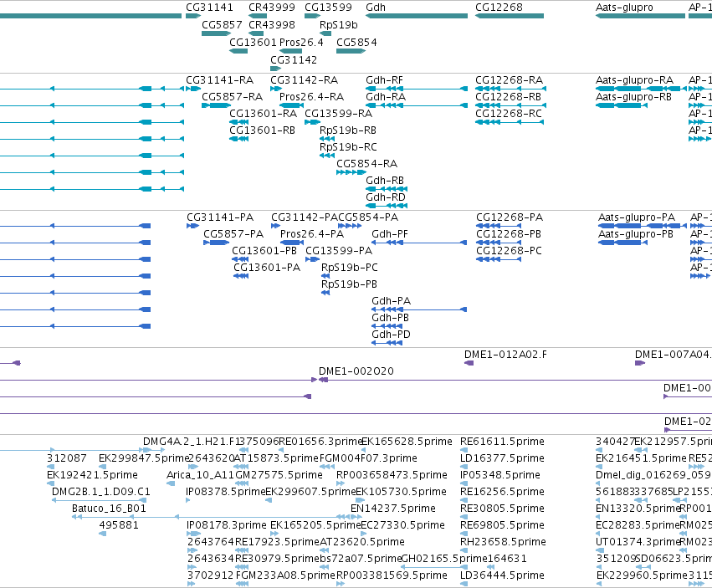Click the Aats-glupro-RA transcript
This screenshot has width=712, height=588.
point(641,89)
